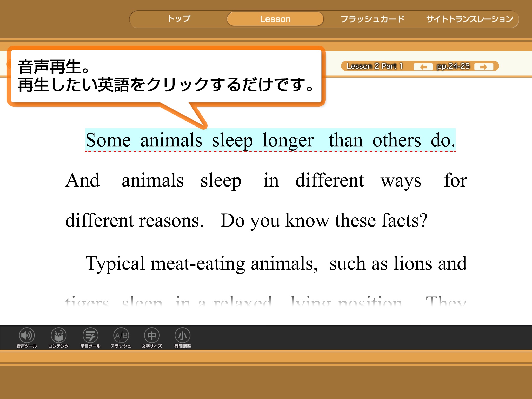
Task: Switch to the トップ tab
Action: click(179, 19)
